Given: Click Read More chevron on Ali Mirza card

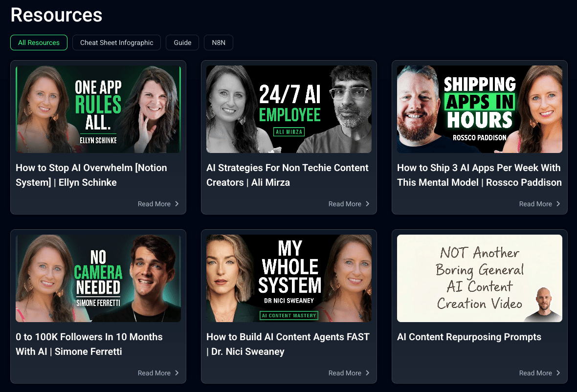Looking at the screenshot, I should 368,204.
